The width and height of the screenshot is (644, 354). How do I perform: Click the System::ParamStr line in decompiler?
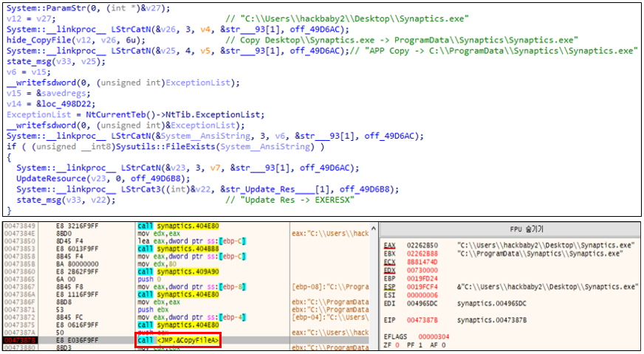click(88, 8)
